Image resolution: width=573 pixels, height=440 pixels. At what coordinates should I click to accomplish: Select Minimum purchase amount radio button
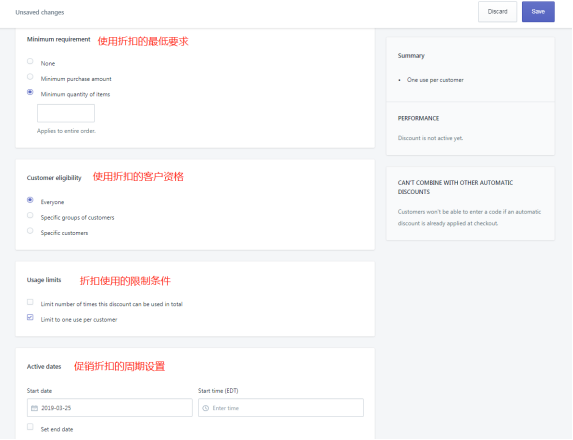click(30, 77)
